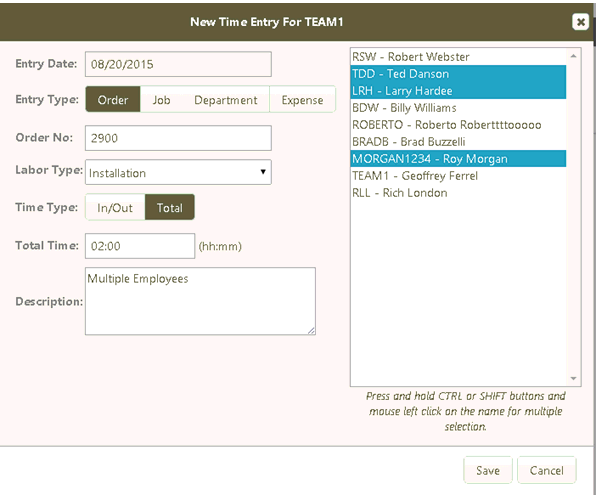Image resolution: width=596 pixels, height=499 pixels.
Task: Select RSW - Robert Webster in list
Action: (458, 57)
